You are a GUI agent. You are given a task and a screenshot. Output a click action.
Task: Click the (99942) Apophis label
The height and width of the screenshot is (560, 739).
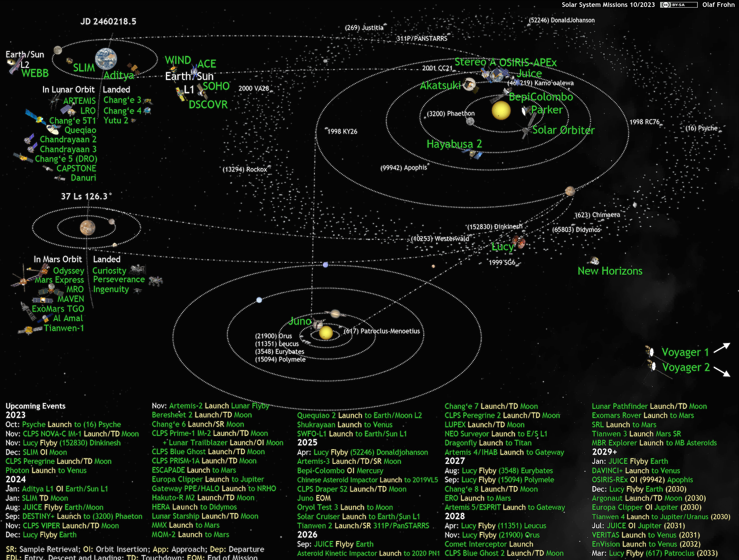pyautogui.click(x=404, y=168)
